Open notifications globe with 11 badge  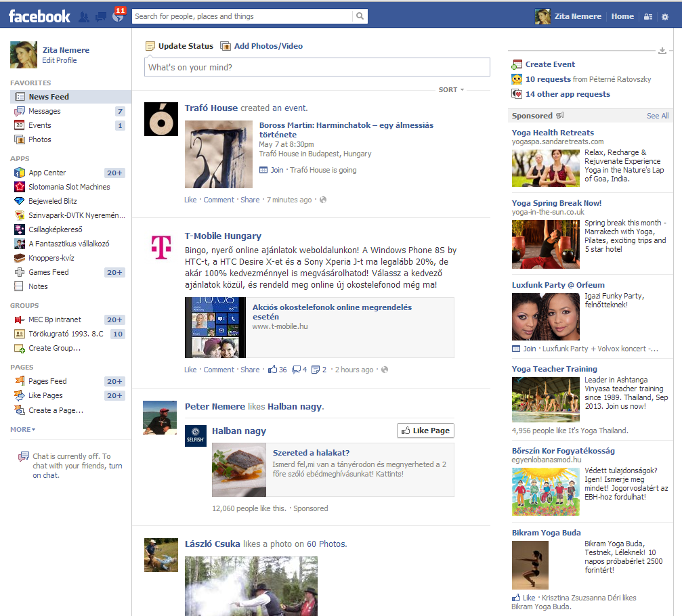(x=118, y=16)
